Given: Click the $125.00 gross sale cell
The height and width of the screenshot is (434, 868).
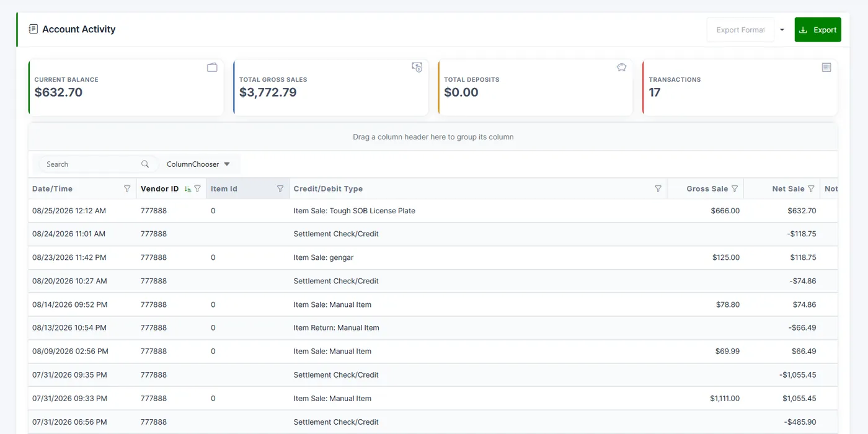Looking at the screenshot, I should pos(706,257).
